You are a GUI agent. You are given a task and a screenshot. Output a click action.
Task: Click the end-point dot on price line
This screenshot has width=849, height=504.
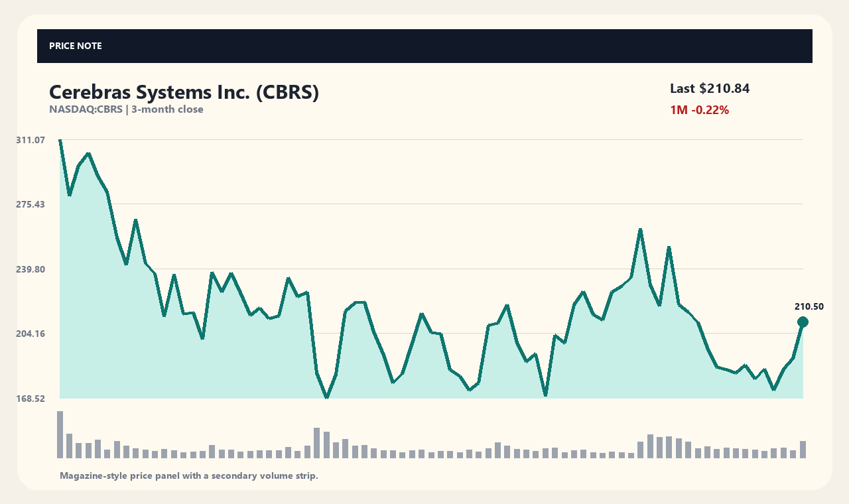tap(803, 322)
